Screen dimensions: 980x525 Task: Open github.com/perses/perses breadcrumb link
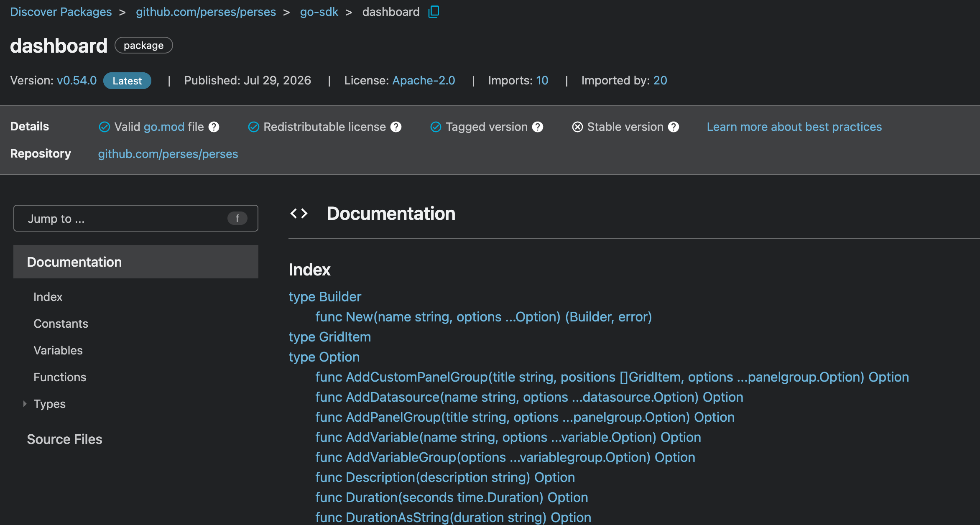click(206, 12)
